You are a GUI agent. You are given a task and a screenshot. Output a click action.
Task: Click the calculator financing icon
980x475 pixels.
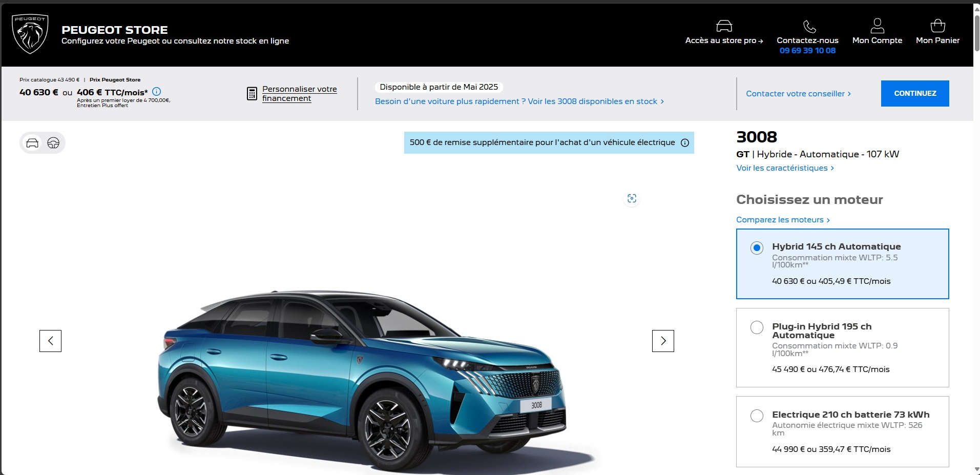click(252, 94)
